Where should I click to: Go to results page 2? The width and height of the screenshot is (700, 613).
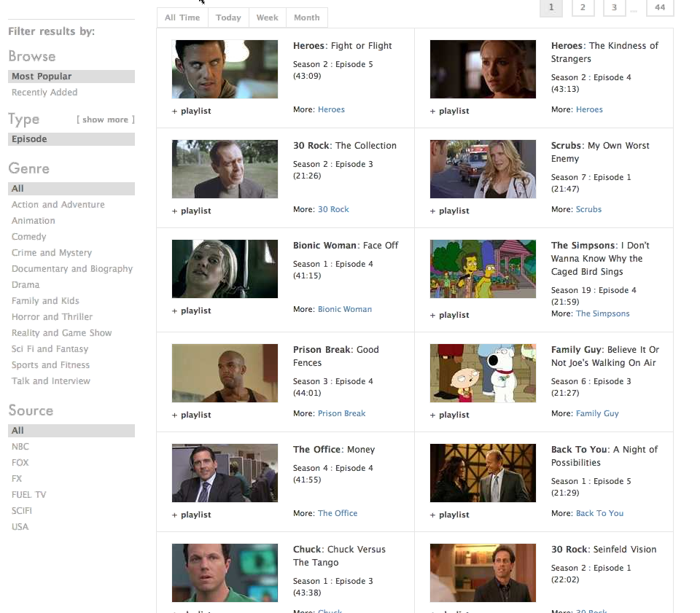583,7
